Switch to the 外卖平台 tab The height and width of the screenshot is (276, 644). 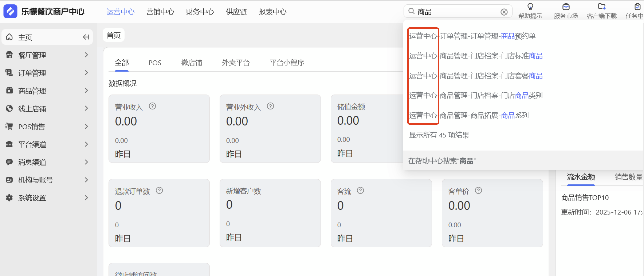click(236, 63)
